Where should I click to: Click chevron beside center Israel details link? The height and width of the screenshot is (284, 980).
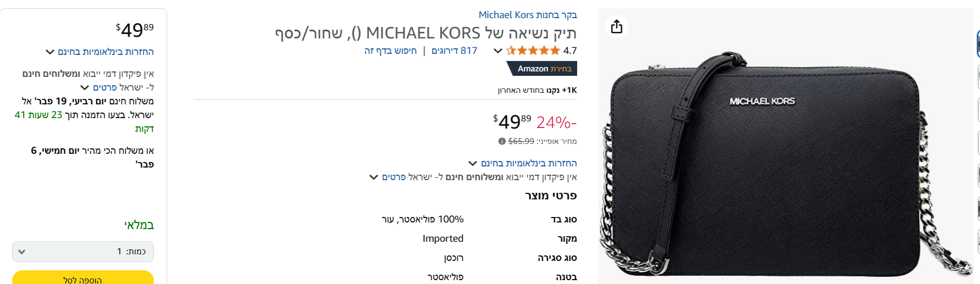374,177
